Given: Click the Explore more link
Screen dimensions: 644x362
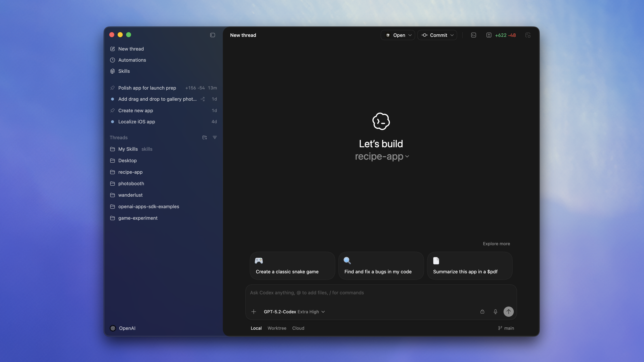Looking at the screenshot, I should click(x=496, y=244).
